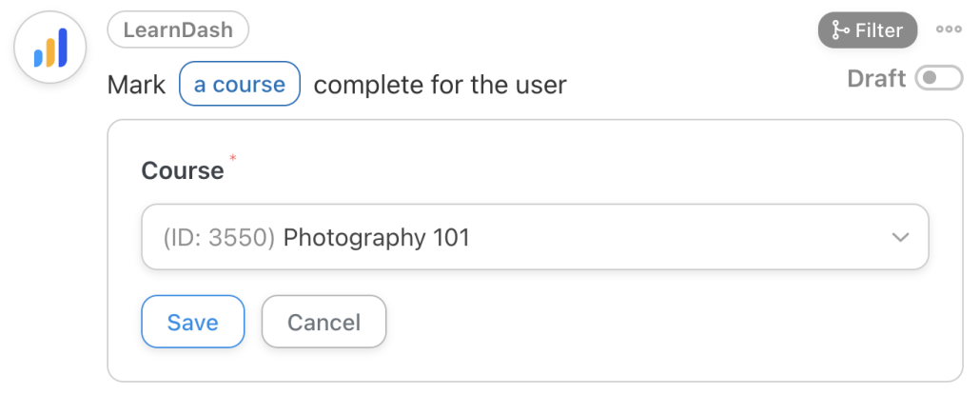Click the "complete for the user" text

[440, 85]
